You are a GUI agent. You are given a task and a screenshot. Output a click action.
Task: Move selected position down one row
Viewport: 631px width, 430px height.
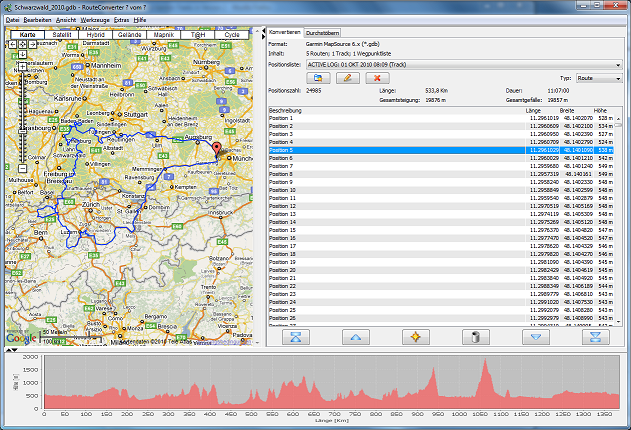[536, 337]
